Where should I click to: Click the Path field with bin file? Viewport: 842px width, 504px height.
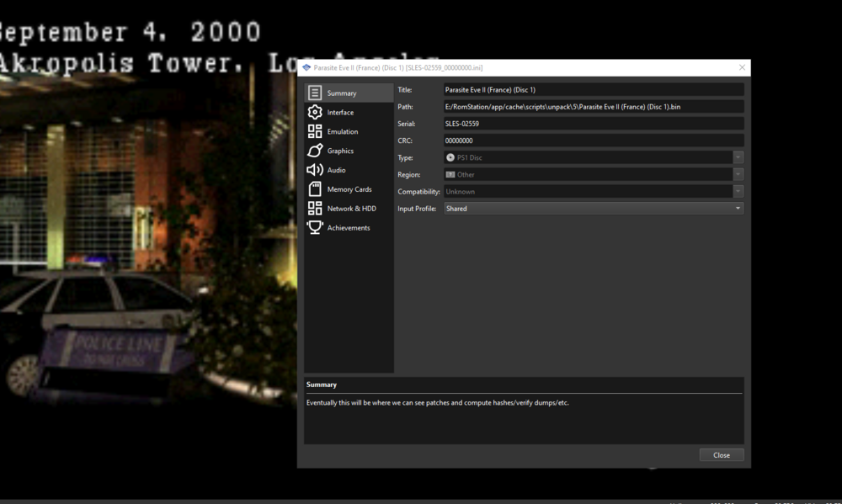[593, 107]
